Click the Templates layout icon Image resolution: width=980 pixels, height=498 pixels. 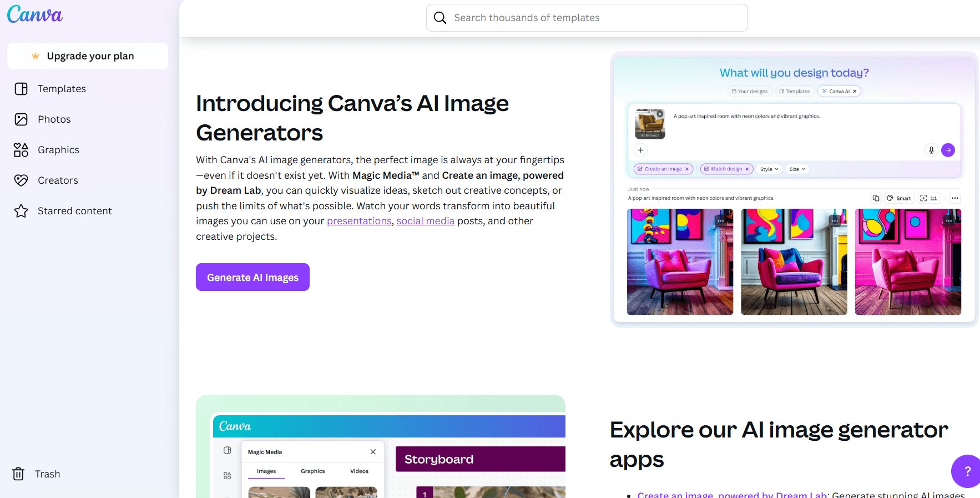pos(21,89)
